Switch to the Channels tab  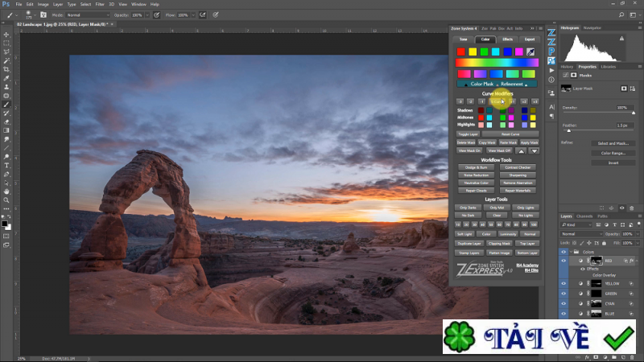[584, 216]
